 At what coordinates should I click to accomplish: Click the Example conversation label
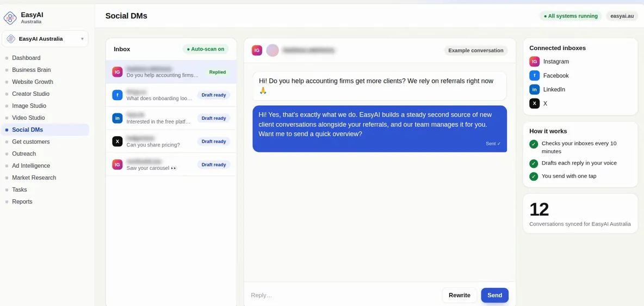click(x=475, y=50)
